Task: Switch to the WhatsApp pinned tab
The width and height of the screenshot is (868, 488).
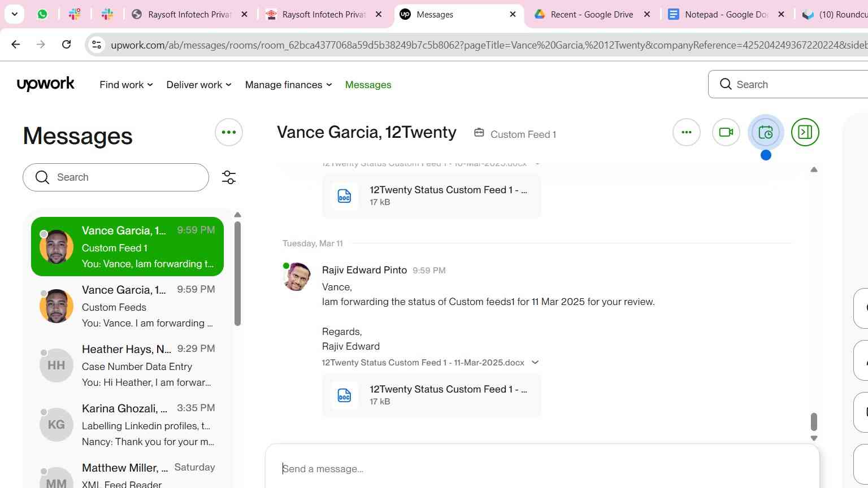Action: point(42,14)
